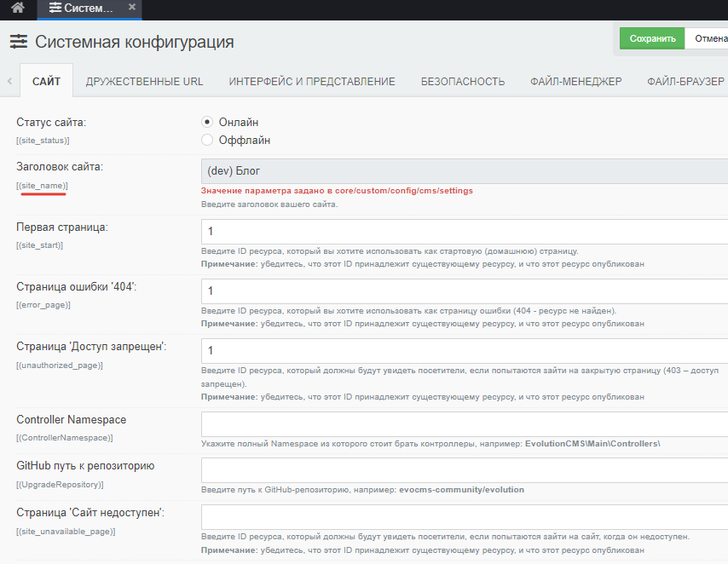
Task: Click the Страница 'Доступ запрещен' field
Action: point(465,351)
